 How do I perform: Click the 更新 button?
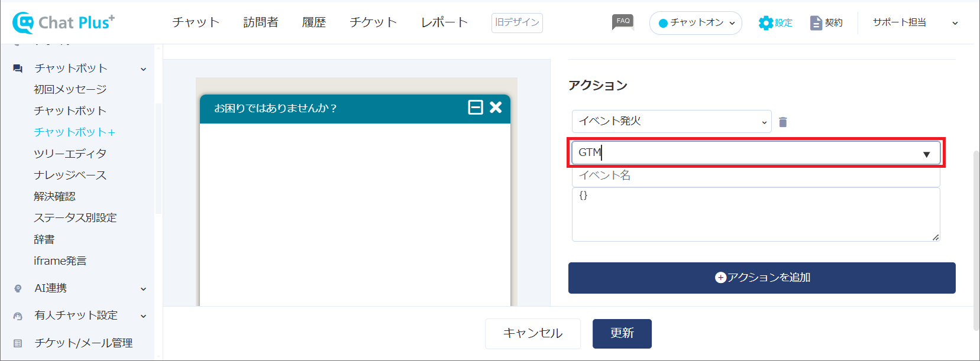(x=622, y=333)
